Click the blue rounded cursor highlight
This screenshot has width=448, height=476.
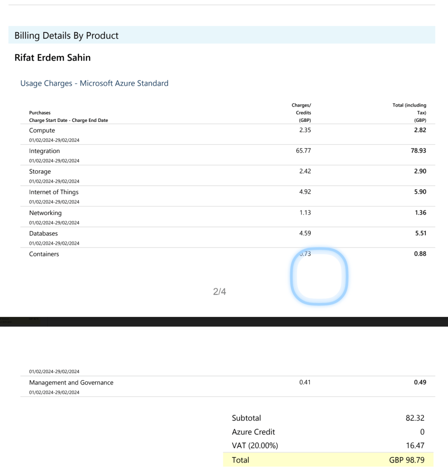coord(319,276)
